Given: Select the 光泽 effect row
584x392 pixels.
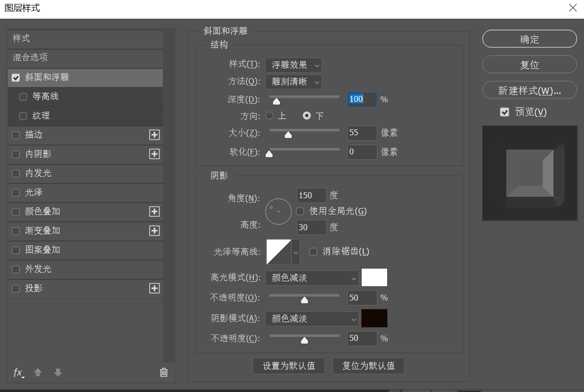Looking at the screenshot, I should click(85, 192).
